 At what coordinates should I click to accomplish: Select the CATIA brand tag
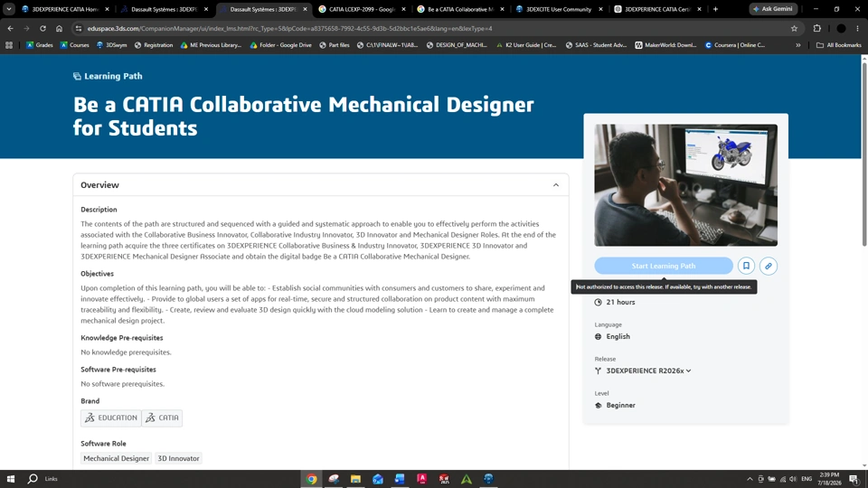pos(162,418)
